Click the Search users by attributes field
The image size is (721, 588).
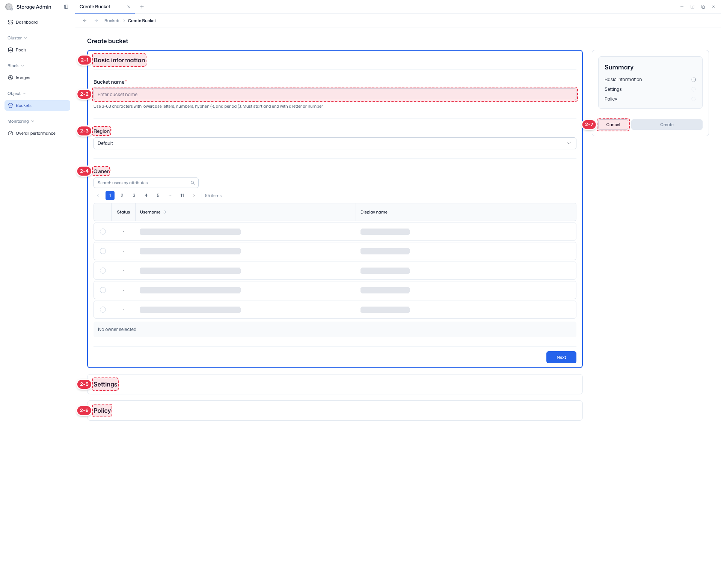pos(146,183)
